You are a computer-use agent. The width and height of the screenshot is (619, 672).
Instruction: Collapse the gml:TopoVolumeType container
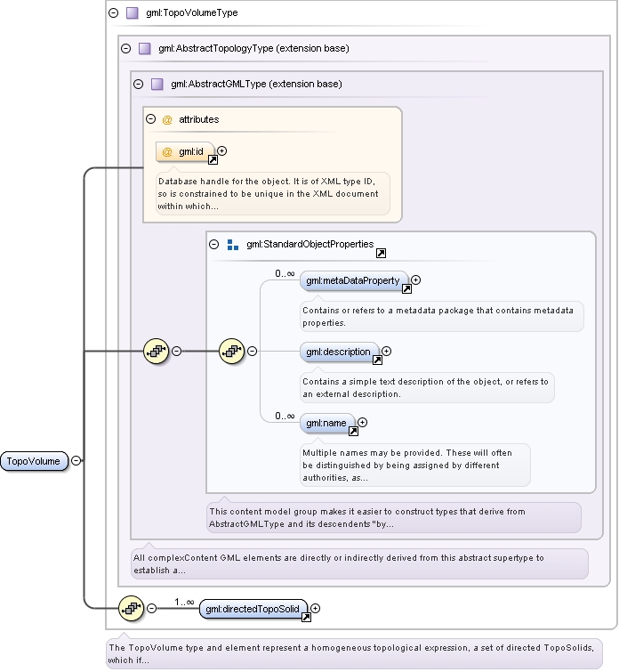point(114,12)
